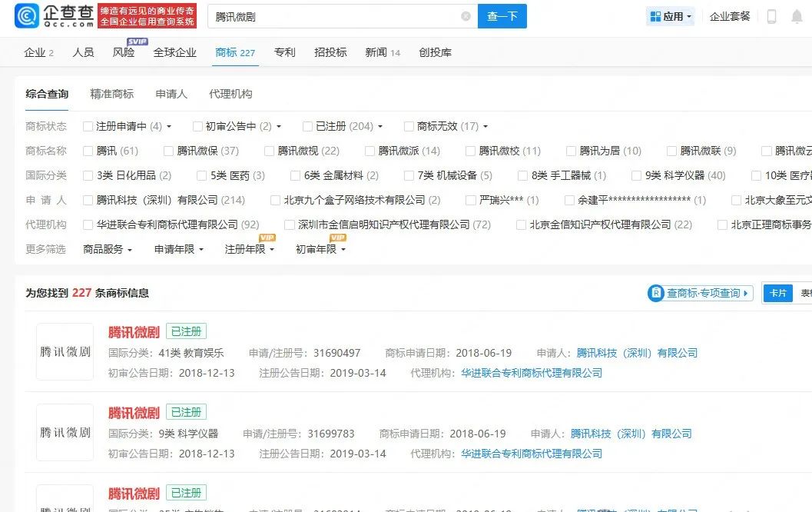This screenshot has width=812, height=512.
Task: Expand the 初审年限 VIP dropdown
Action: pos(320,249)
